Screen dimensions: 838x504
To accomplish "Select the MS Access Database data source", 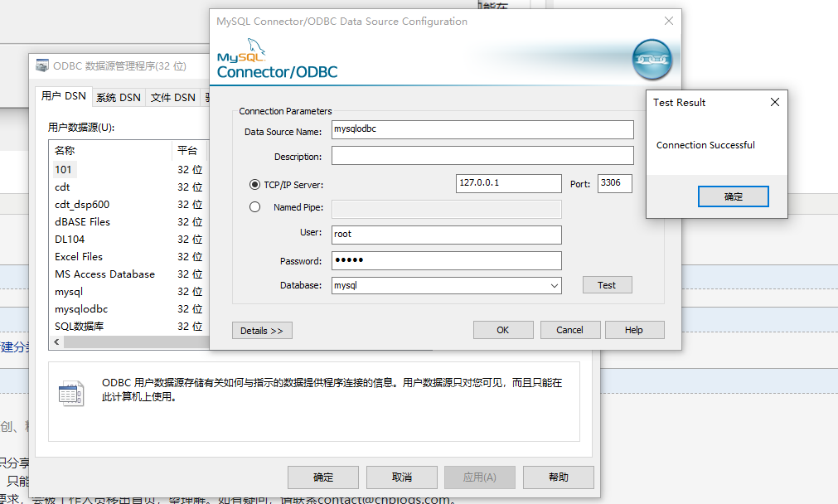I will coord(128,274).
